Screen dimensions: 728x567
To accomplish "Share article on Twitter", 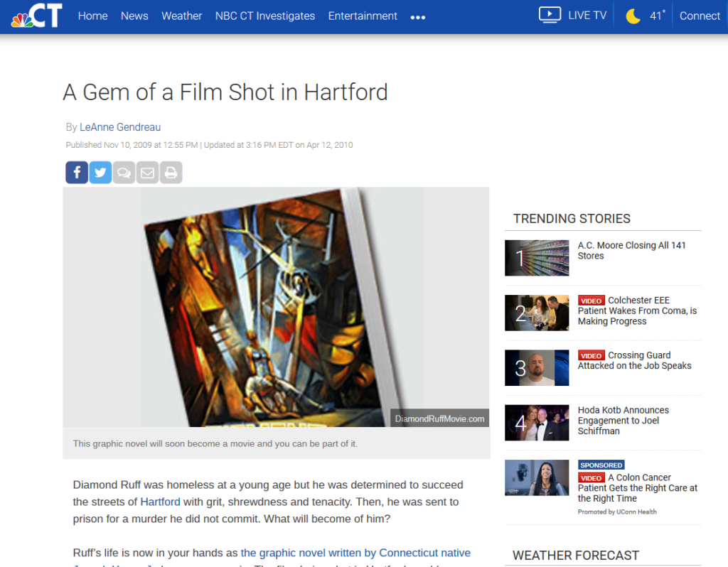I will pos(100,173).
